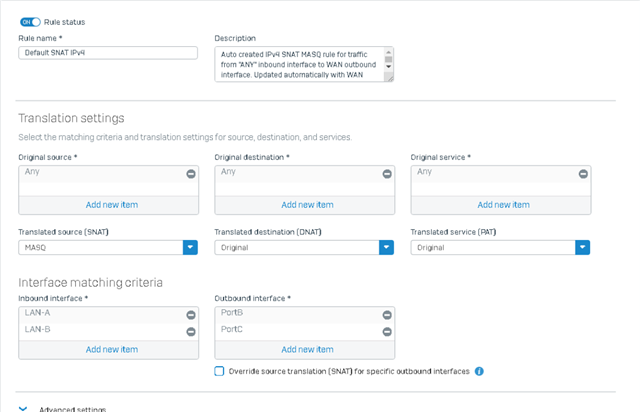
Task: Remove PortB from Outbound interface
Action: (387, 315)
